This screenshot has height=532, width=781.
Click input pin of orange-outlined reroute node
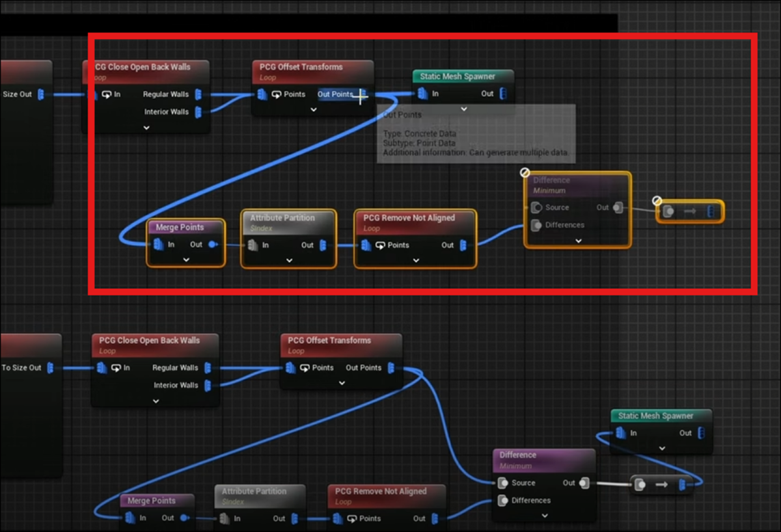(668, 212)
